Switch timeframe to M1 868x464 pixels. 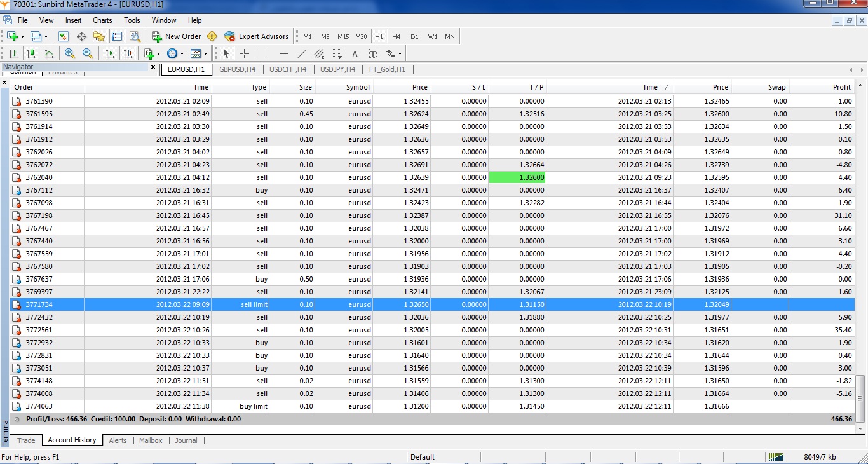coord(308,36)
